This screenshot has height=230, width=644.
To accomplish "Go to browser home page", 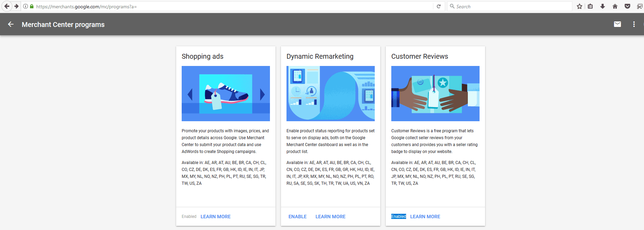I will 615,6.
